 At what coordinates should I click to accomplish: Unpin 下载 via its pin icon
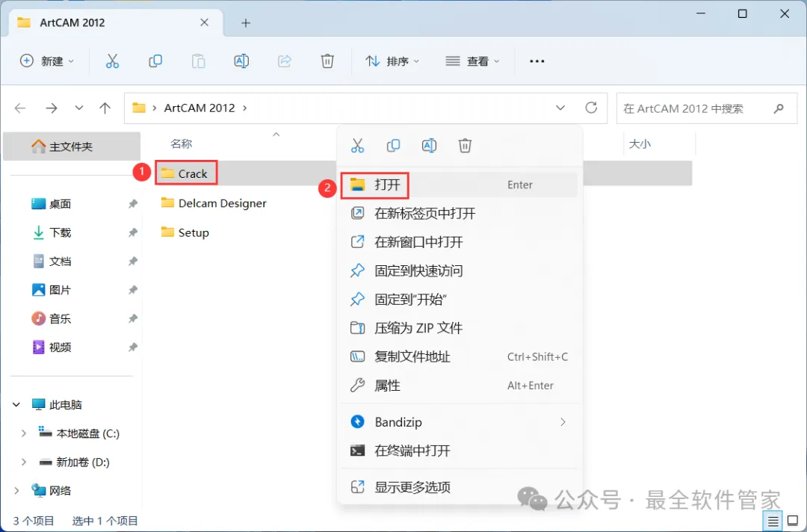[x=133, y=232]
